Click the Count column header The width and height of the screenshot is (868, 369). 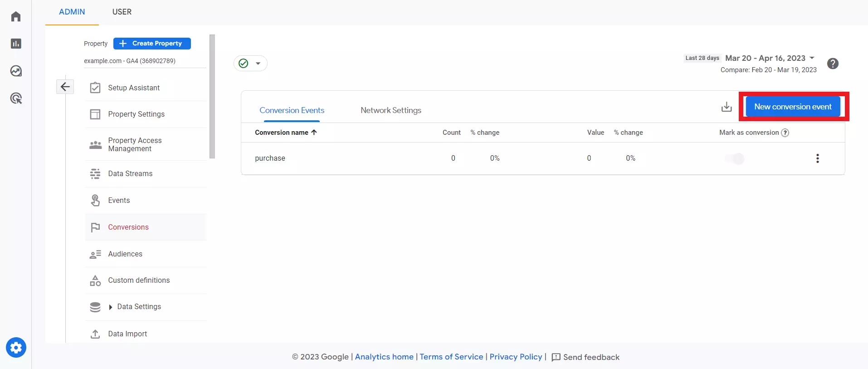451,133
